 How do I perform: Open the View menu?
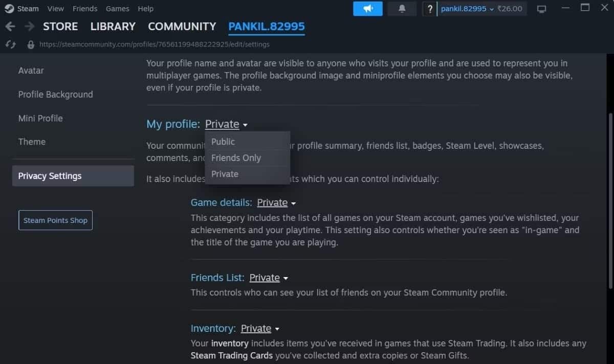point(56,9)
